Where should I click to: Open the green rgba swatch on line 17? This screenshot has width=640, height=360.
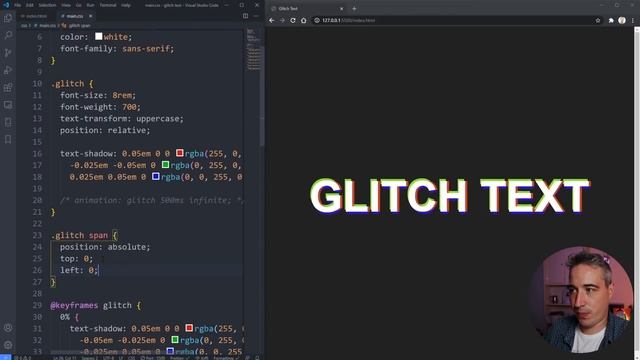coord(165,164)
